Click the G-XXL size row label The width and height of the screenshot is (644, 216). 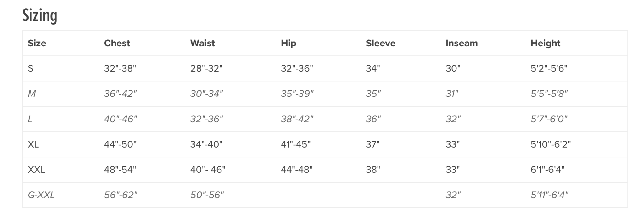pyautogui.click(x=41, y=195)
